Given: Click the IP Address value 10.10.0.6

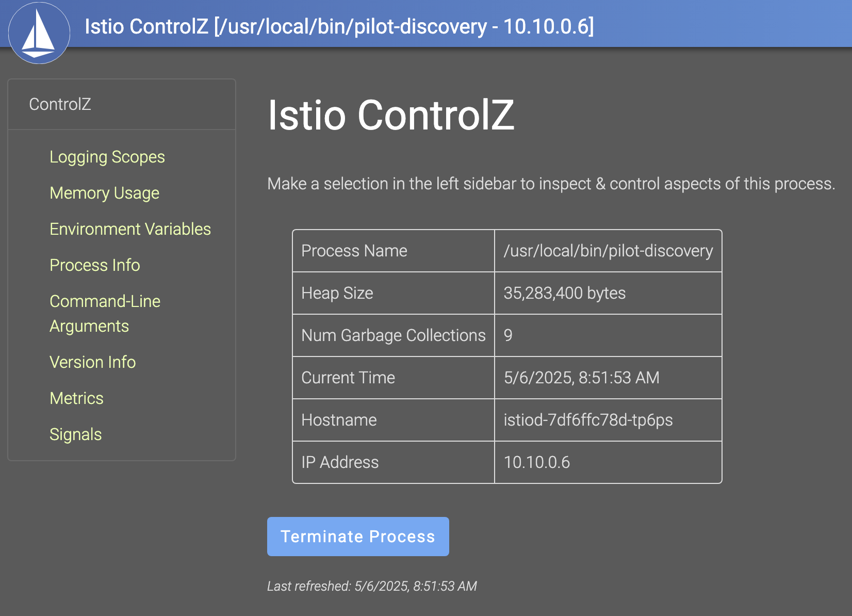Looking at the screenshot, I should pyautogui.click(x=536, y=462).
